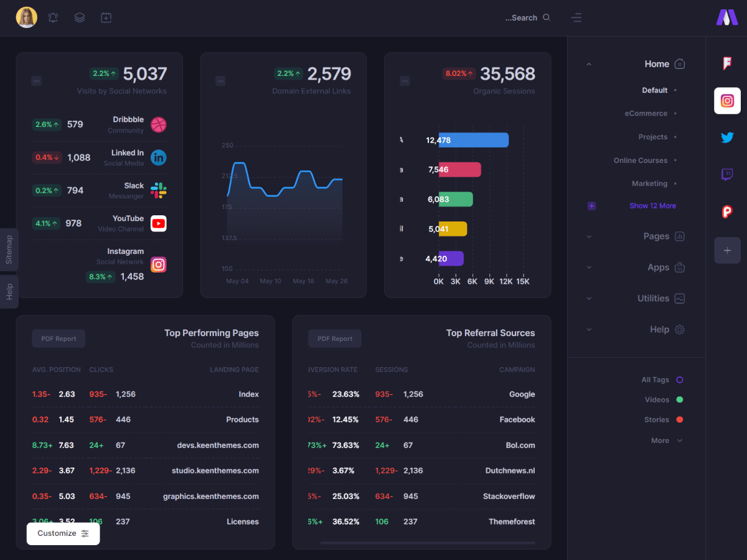Click the search magnifier icon
Viewport: 747px width, 560px height.
(x=547, y=17)
